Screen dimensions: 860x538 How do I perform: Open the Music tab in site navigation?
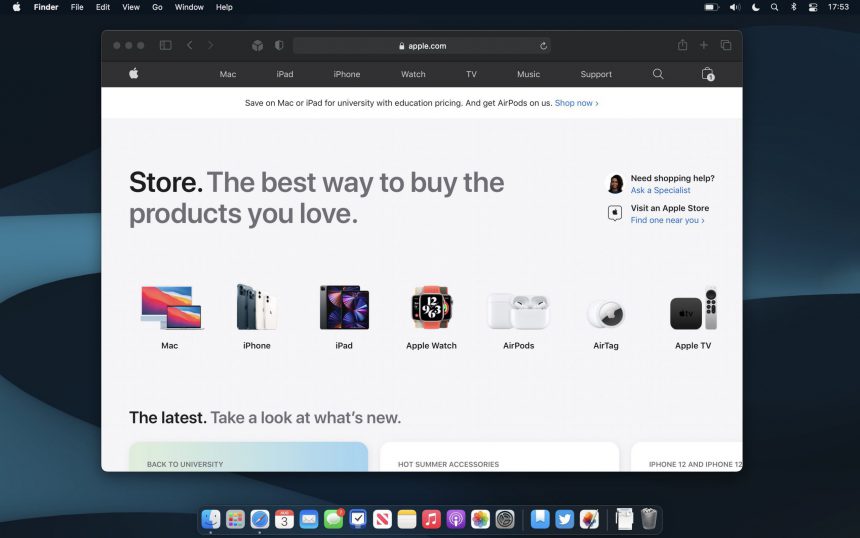click(x=528, y=74)
